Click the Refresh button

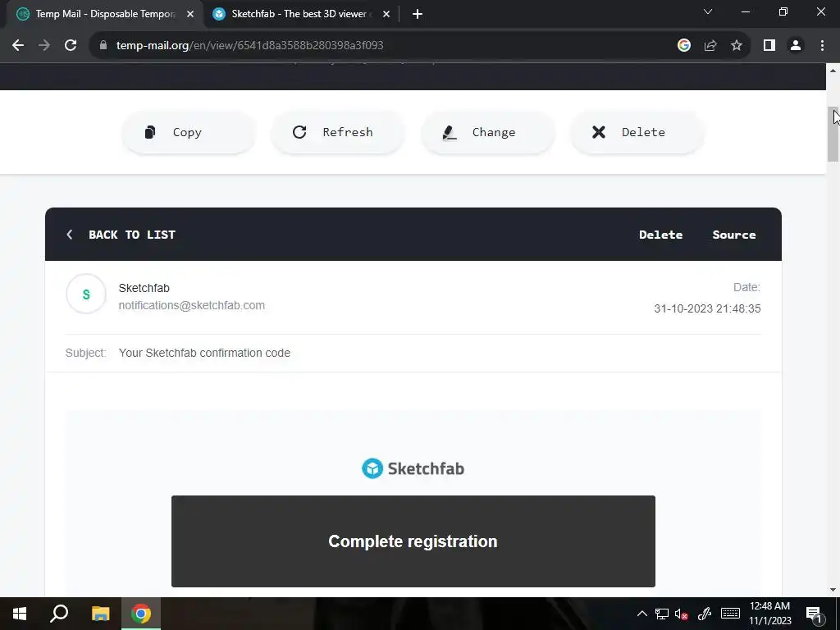[x=338, y=132]
